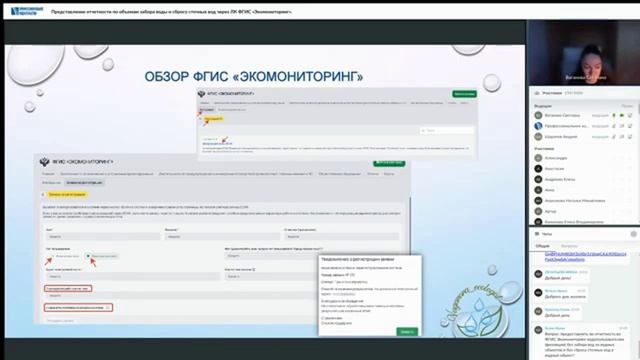Click the chat panel header icon
This screenshot has width=640, height=360.
tap(537, 234)
